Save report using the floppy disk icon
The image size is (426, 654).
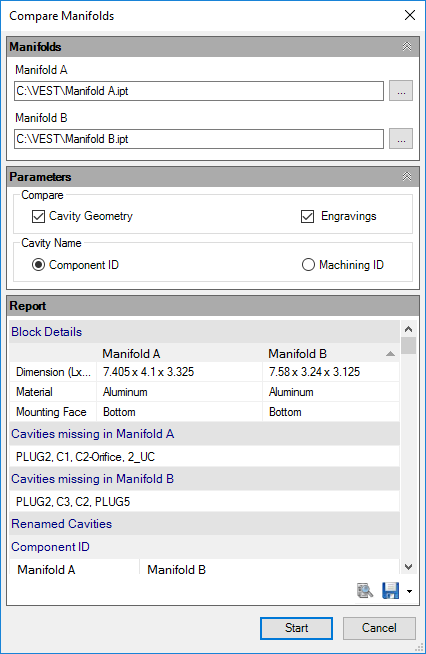click(391, 591)
